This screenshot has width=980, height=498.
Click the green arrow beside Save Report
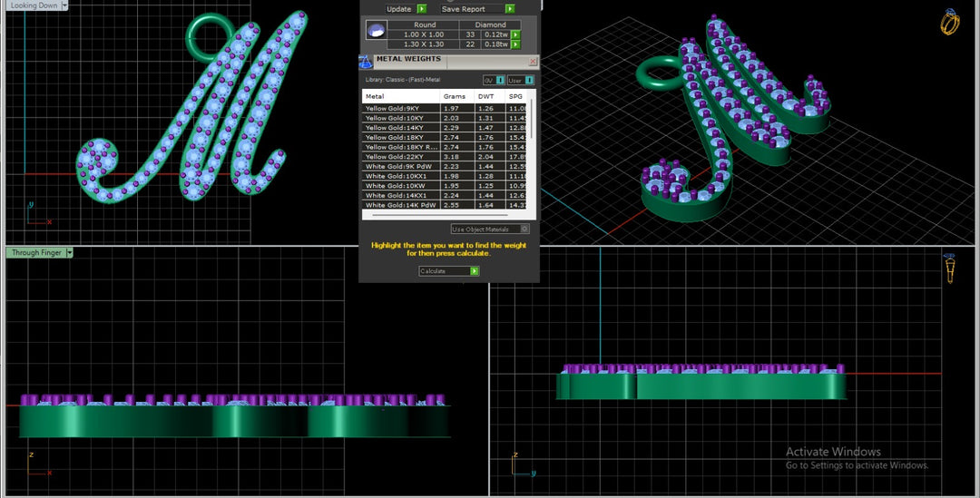(x=511, y=9)
